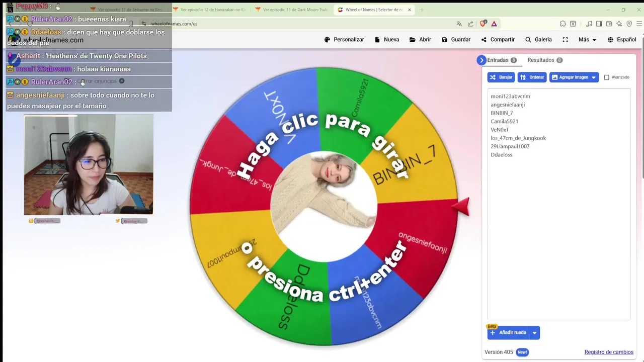Image resolution: width=644 pixels, height=362 pixels.
Task: Click the New! badge next to Versión 405
Action: [x=522, y=352]
